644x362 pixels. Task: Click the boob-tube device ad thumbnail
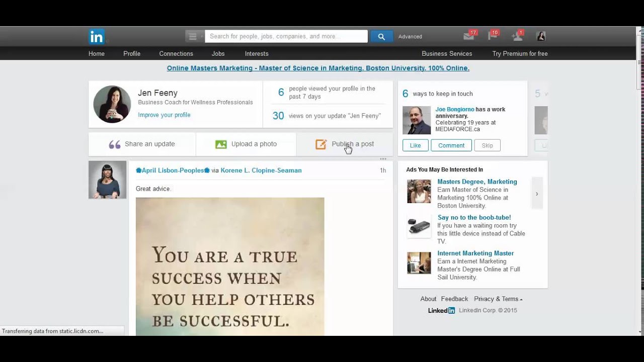[419, 227]
